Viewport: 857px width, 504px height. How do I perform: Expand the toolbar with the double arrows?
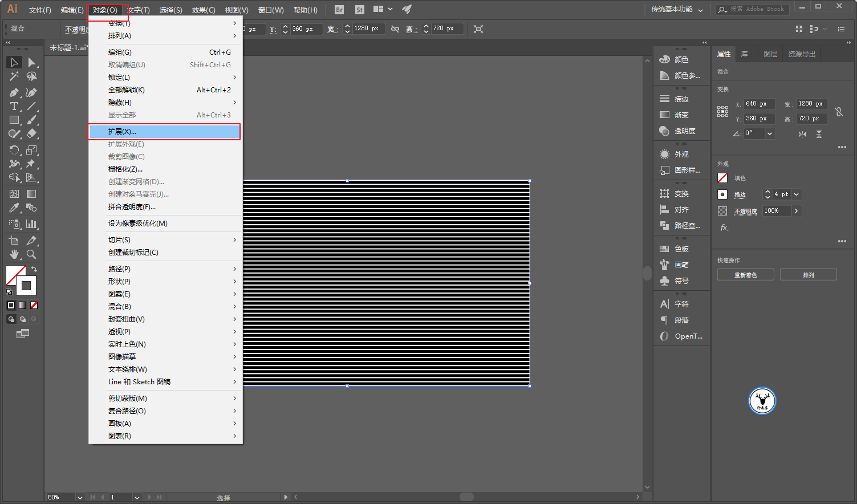(8, 43)
